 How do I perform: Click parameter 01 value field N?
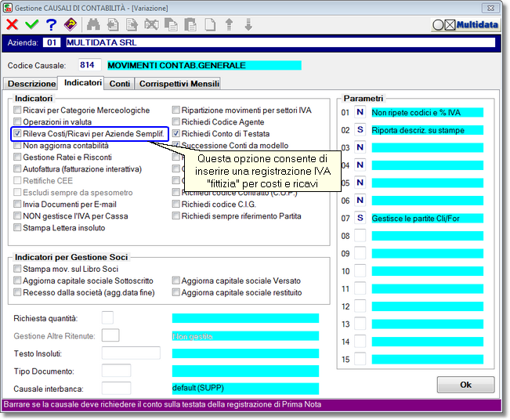(x=360, y=112)
